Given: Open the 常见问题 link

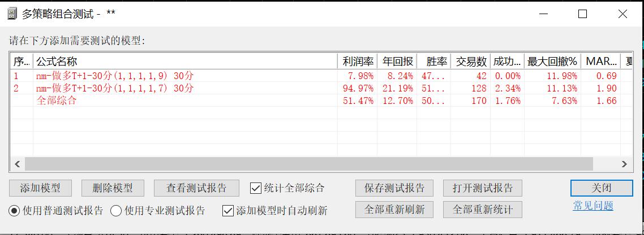Looking at the screenshot, I should [593, 206].
